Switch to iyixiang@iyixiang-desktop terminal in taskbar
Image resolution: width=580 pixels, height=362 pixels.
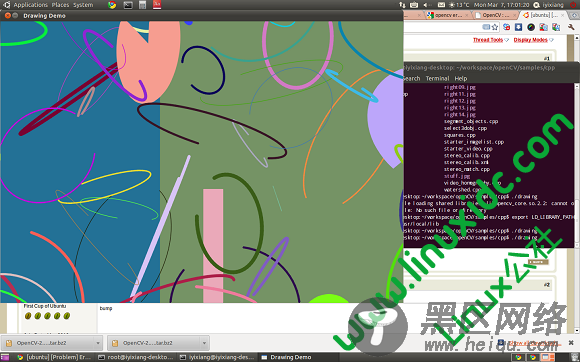coord(217,357)
